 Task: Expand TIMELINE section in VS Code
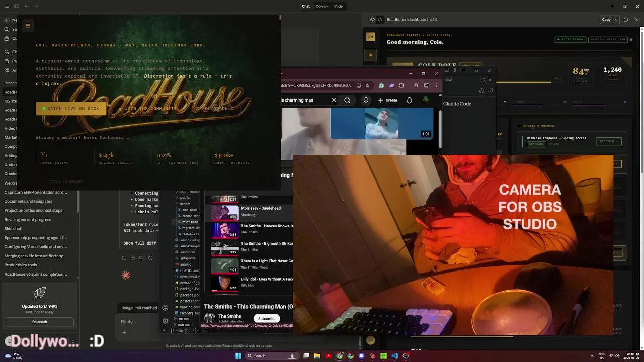point(184,325)
